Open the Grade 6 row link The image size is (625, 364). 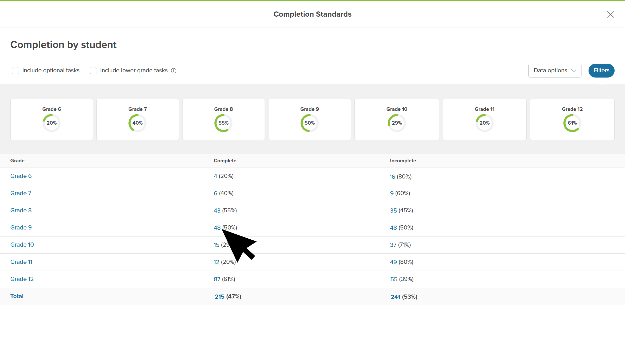pos(21,176)
